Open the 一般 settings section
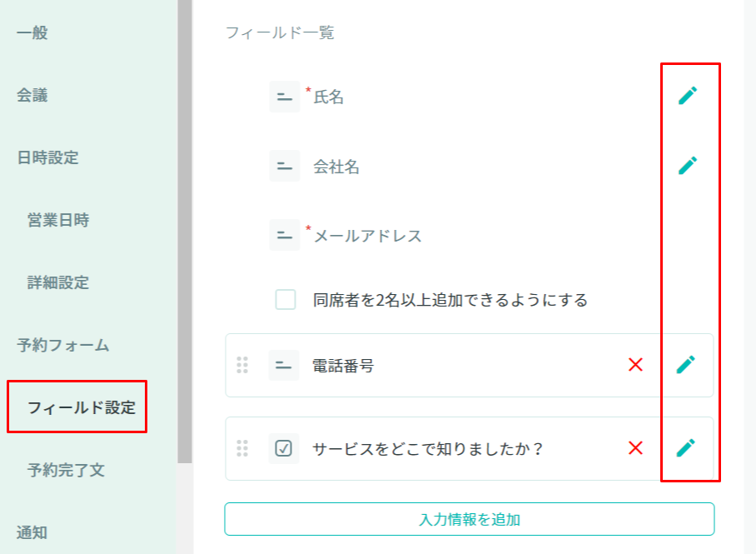Image resolution: width=756 pixels, height=554 pixels. coord(32,33)
